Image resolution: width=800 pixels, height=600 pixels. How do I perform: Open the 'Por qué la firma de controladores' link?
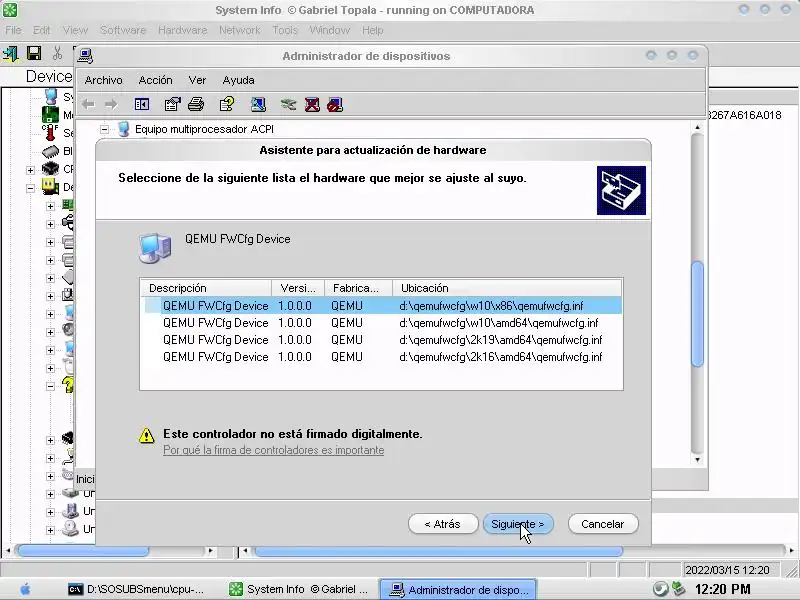tap(273, 450)
